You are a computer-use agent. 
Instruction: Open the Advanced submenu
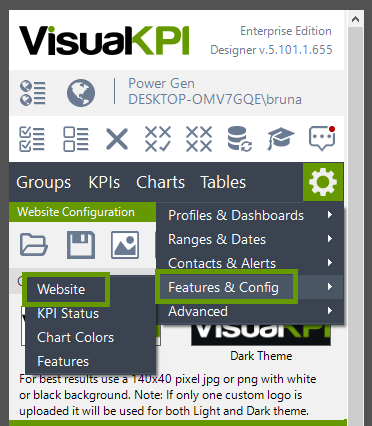pos(250,311)
